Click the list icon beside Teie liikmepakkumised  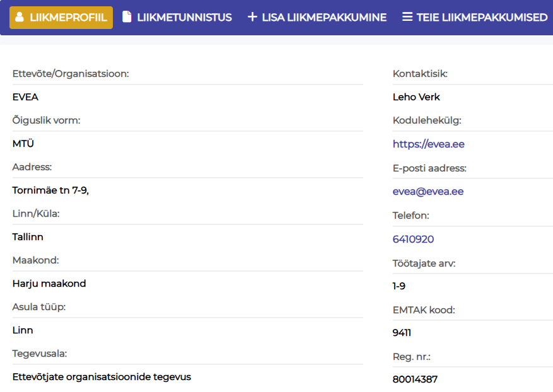pyautogui.click(x=407, y=17)
